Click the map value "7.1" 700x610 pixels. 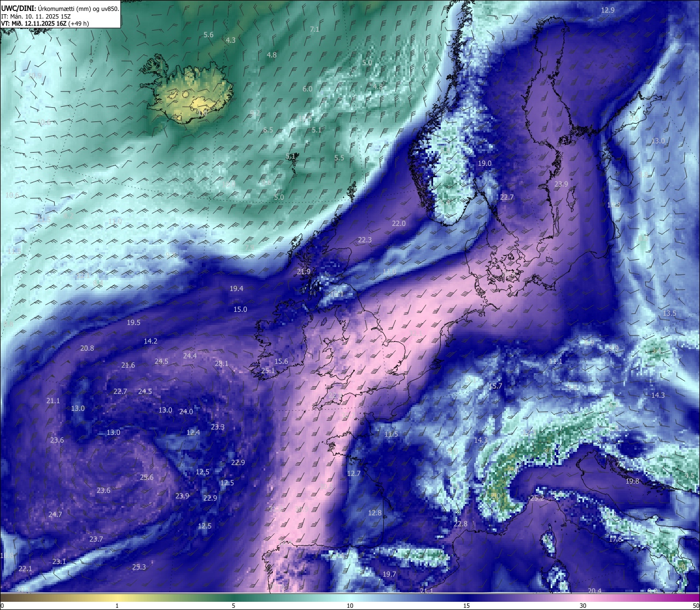(314, 30)
